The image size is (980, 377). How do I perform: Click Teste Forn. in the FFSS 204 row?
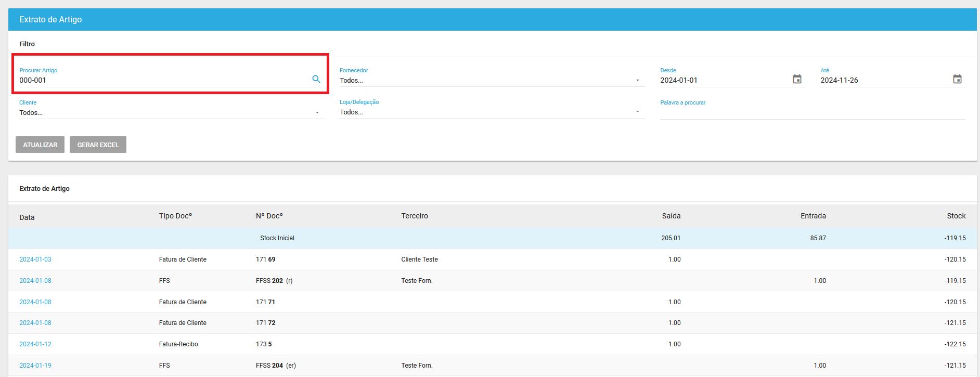(x=417, y=366)
